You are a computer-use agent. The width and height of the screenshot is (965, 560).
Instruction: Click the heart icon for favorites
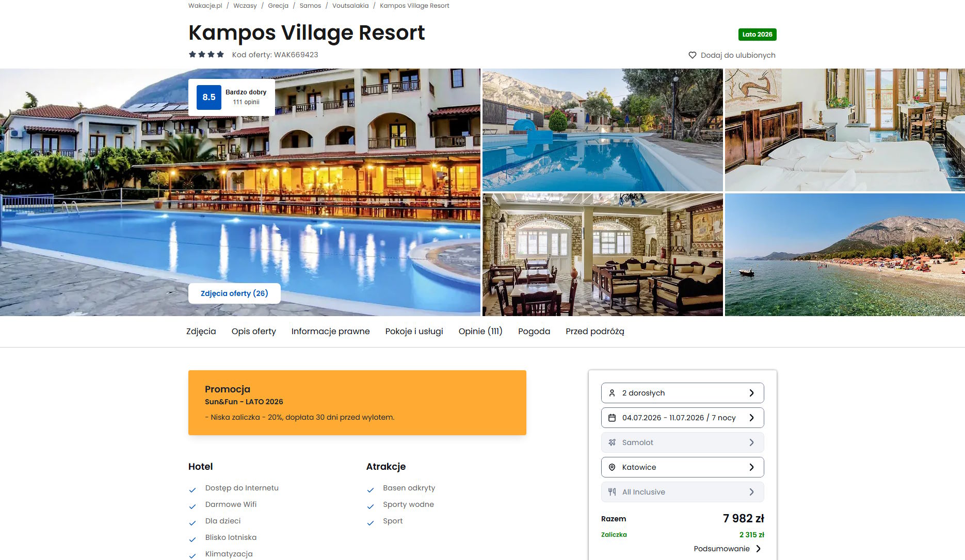693,55
